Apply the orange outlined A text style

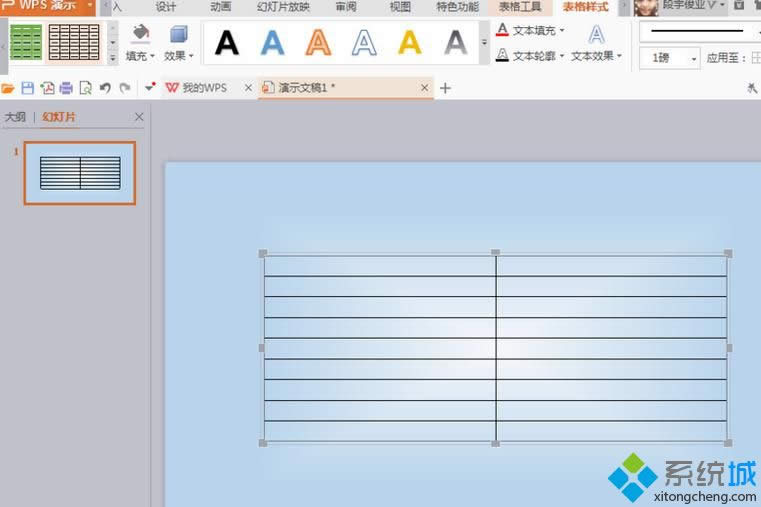pyautogui.click(x=318, y=43)
